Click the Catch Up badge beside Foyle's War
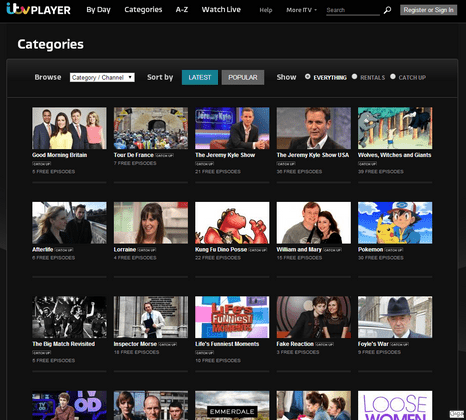 pyautogui.click(x=399, y=344)
